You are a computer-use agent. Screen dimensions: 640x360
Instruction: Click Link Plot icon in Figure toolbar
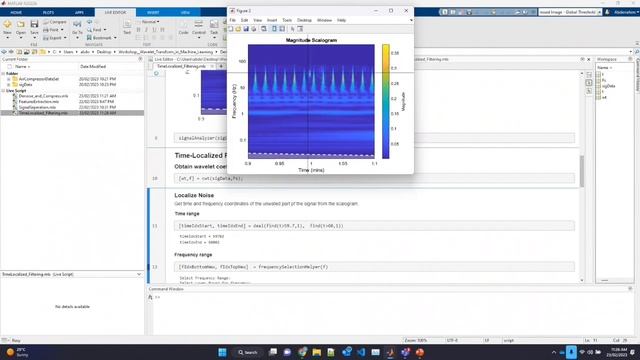click(264, 29)
